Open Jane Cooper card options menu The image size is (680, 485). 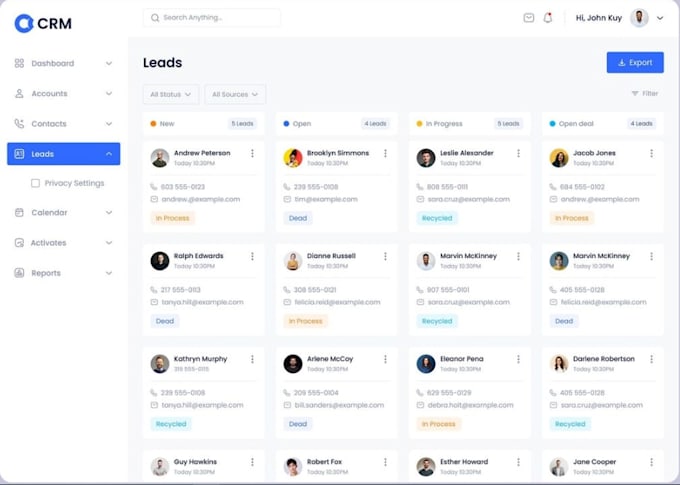click(651, 462)
